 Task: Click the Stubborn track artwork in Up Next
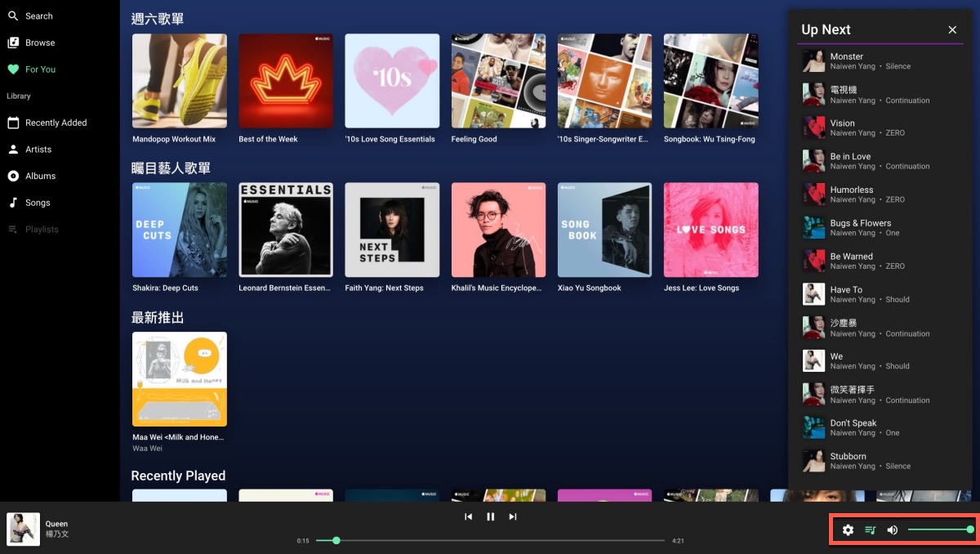tap(813, 461)
